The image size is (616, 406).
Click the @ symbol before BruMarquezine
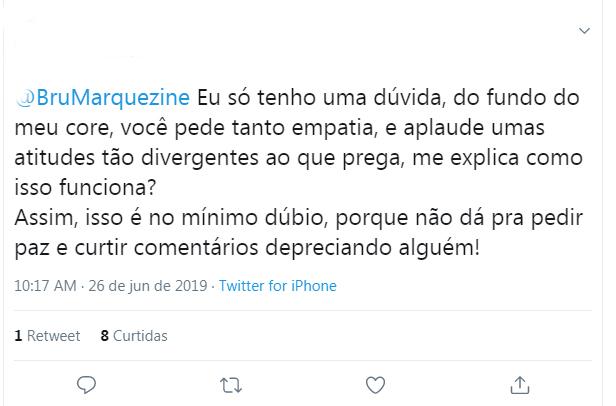pos(25,96)
